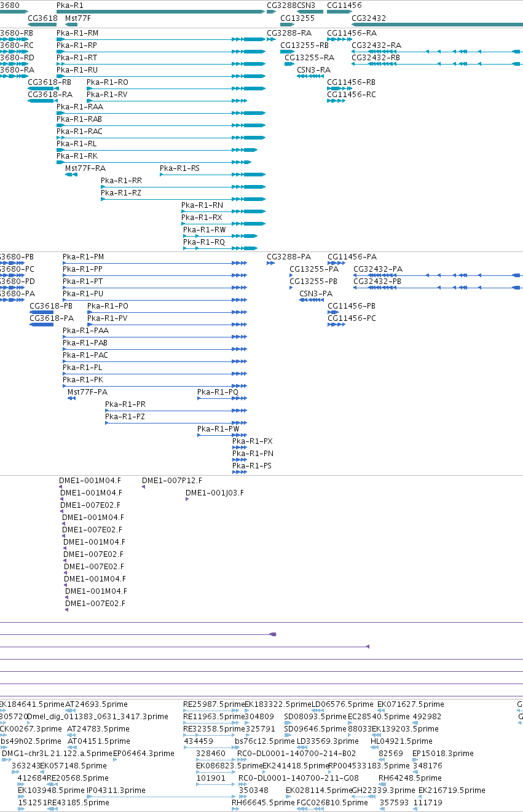Select feature DME1-007P12.F
523x812 pixels.
tap(172, 481)
